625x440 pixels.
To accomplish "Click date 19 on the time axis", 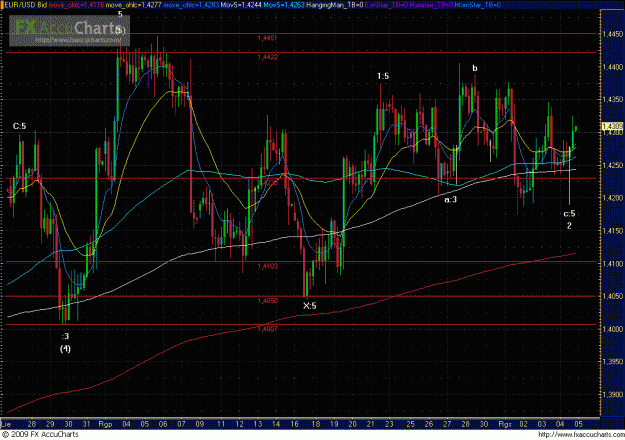I will pos(334,424).
